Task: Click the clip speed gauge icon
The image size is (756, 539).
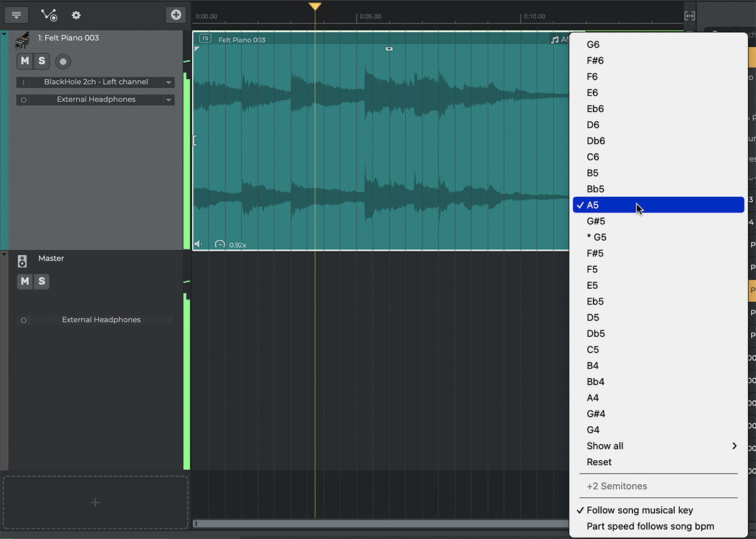Action: pyautogui.click(x=219, y=244)
